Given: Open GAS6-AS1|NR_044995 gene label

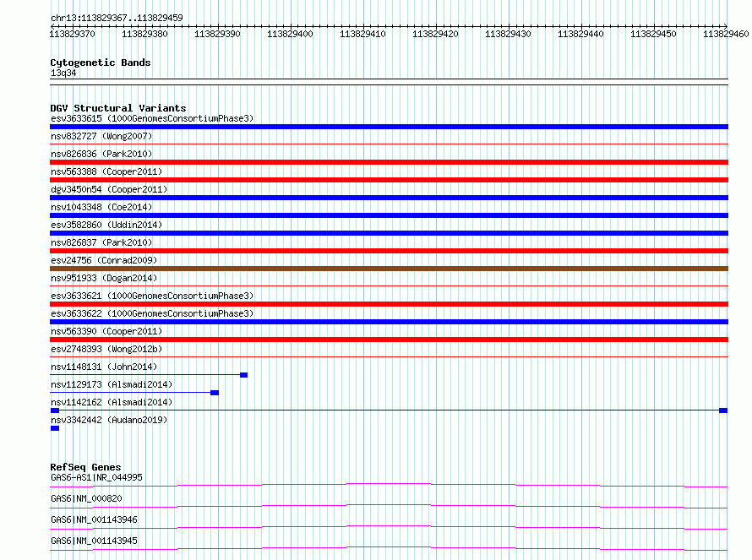Looking at the screenshot, I should click(x=96, y=477).
